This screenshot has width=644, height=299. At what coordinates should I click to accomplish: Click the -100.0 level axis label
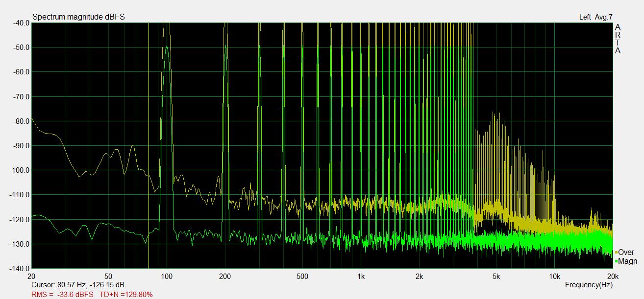click(x=19, y=170)
